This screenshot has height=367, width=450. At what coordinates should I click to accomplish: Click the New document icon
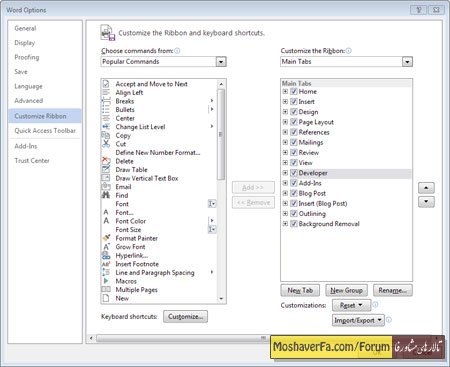(106, 298)
